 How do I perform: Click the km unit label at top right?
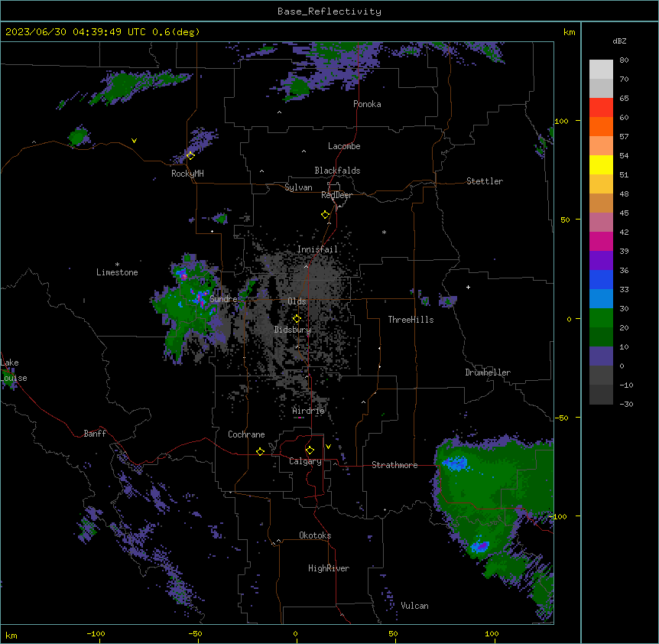point(569,32)
